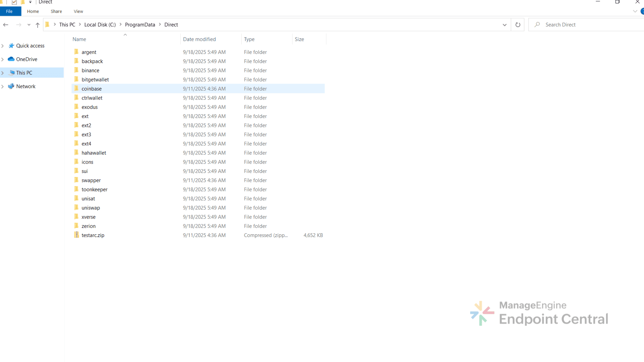Select the coinbase folder row
Viewport: 644px width, 362px height.
(x=92, y=89)
